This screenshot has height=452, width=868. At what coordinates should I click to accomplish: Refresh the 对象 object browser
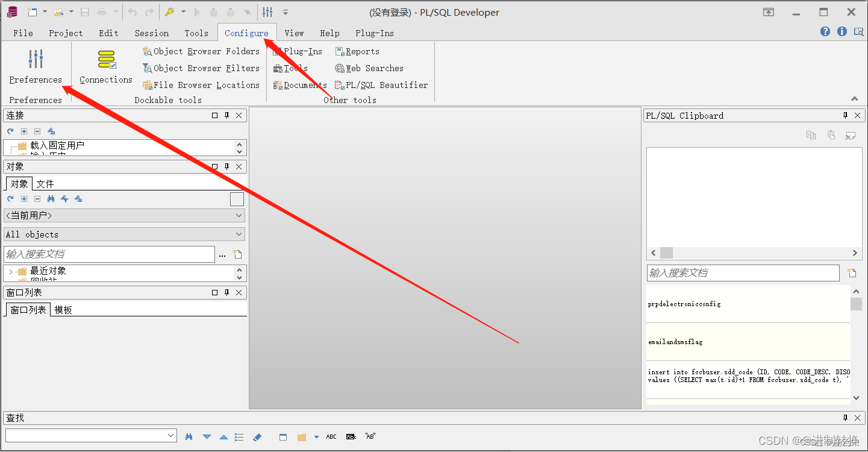pyautogui.click(x=10, y=199)
